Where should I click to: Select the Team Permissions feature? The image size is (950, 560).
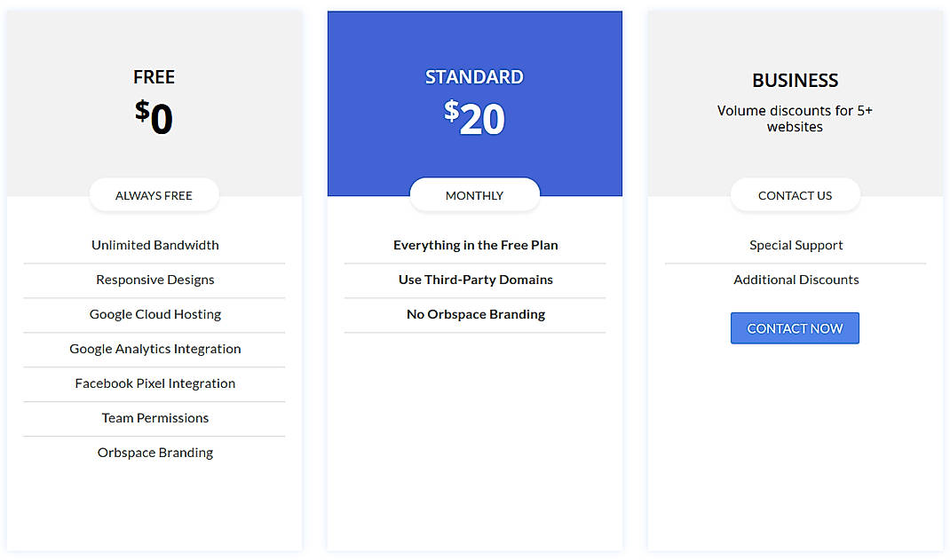point(154,418)
